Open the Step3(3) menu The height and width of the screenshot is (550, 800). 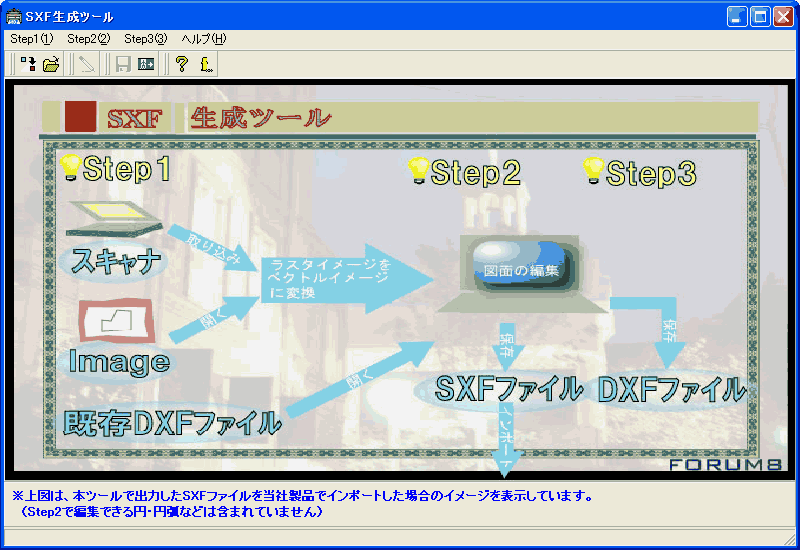pyautogui.click(x=146, y=39)
